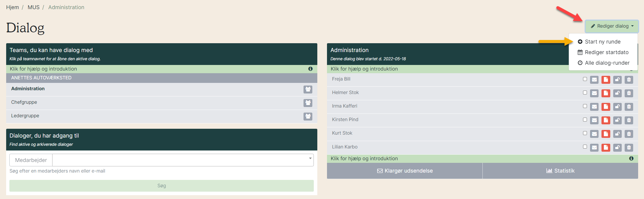Open the red document icon for Helmer Stok
Image resolution: width=644 pixels, height=199 pixels.
(606, 93)
